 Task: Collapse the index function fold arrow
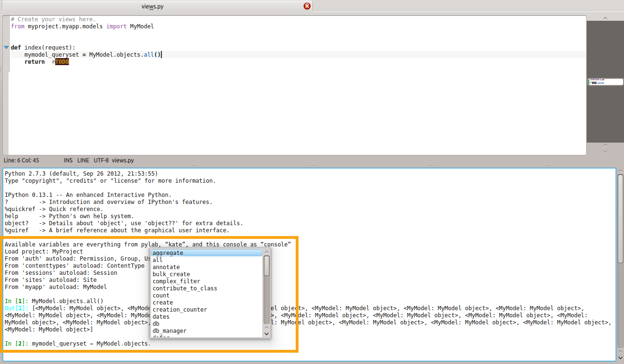[6, 47]
